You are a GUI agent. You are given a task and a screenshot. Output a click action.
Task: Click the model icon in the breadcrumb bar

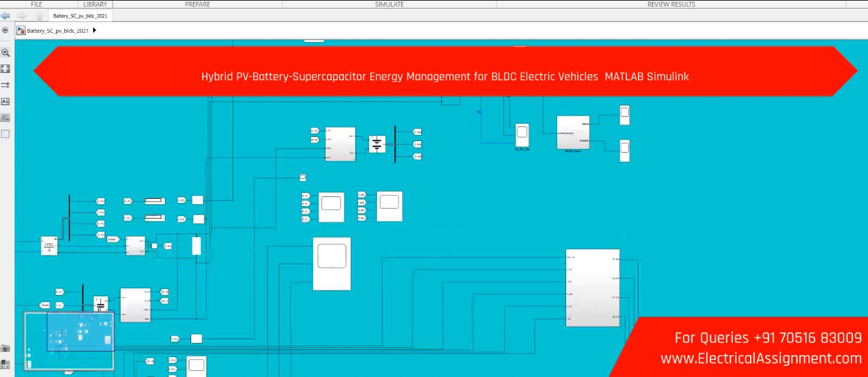point(21,30)
